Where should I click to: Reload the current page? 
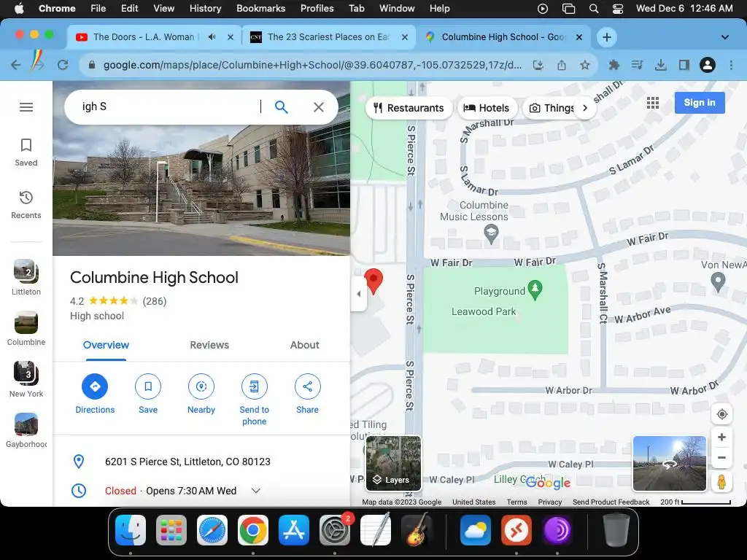(63, 65)
